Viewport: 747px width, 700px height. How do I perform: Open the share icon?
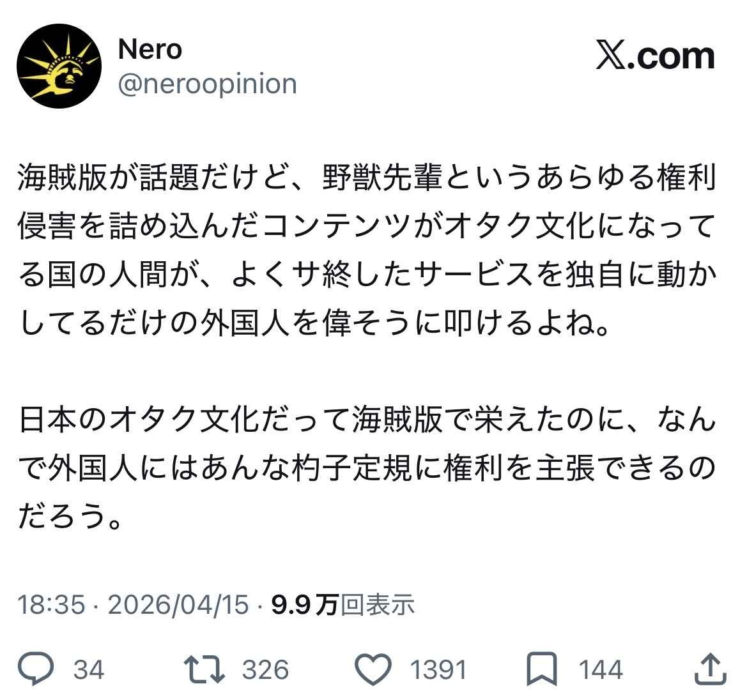709,669
